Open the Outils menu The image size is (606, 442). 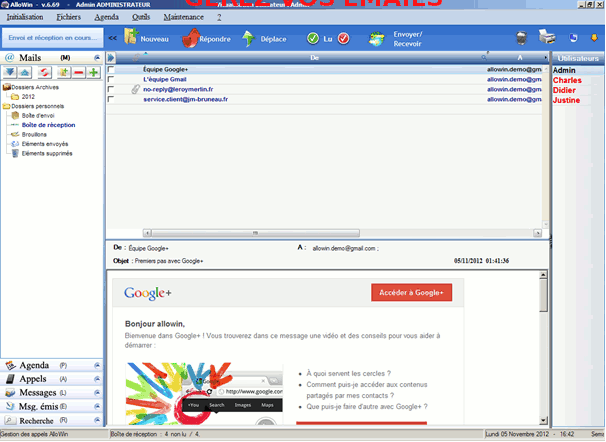tap(141, 17)
